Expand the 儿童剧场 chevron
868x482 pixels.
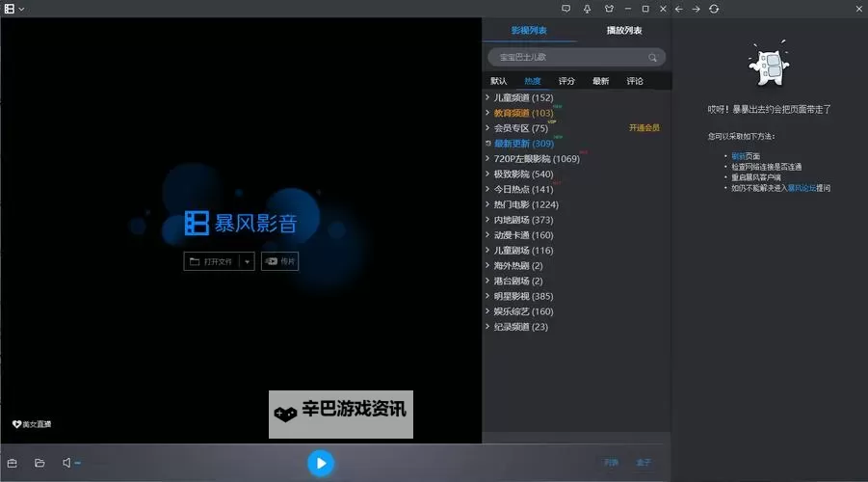(487, 251)
